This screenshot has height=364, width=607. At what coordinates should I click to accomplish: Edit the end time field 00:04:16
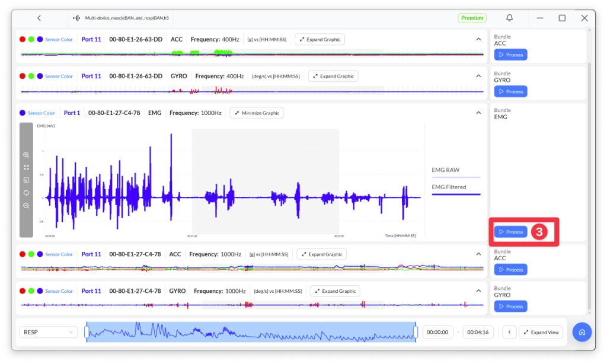pyautogui.click(x=478, y=332)
